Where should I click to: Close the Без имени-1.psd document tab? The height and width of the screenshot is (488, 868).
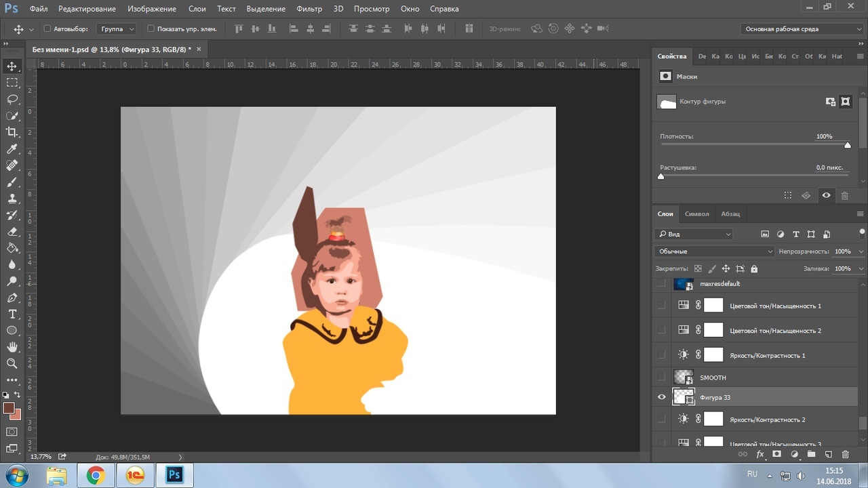199,49
